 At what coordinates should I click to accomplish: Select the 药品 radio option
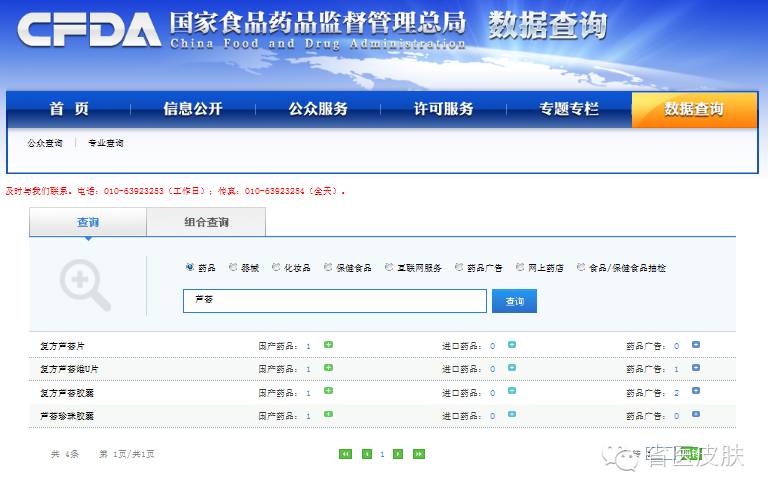point(190,267)
